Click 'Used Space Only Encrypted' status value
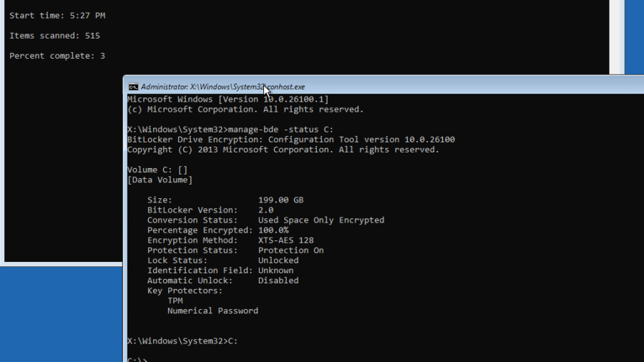 click(321, 220)
